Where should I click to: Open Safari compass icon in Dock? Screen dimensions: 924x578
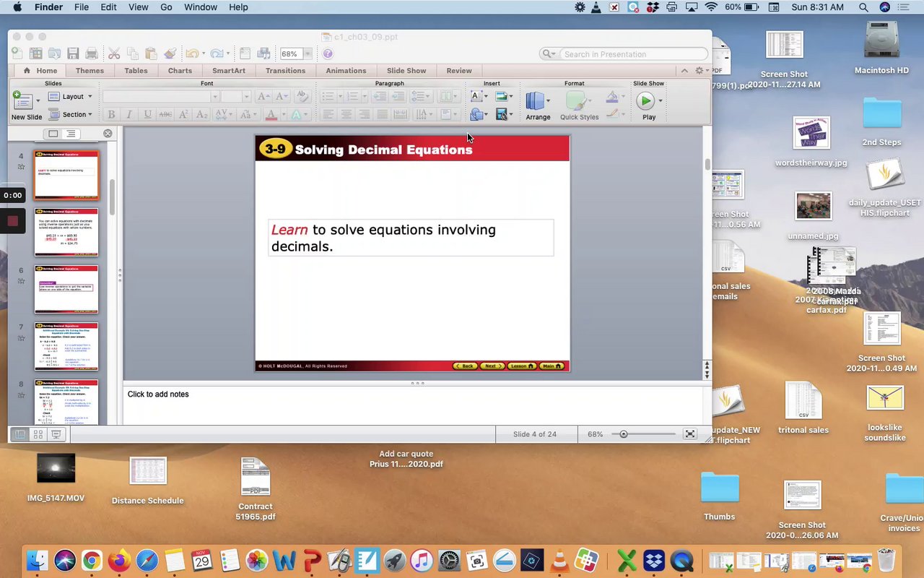[x=147, y=561]
